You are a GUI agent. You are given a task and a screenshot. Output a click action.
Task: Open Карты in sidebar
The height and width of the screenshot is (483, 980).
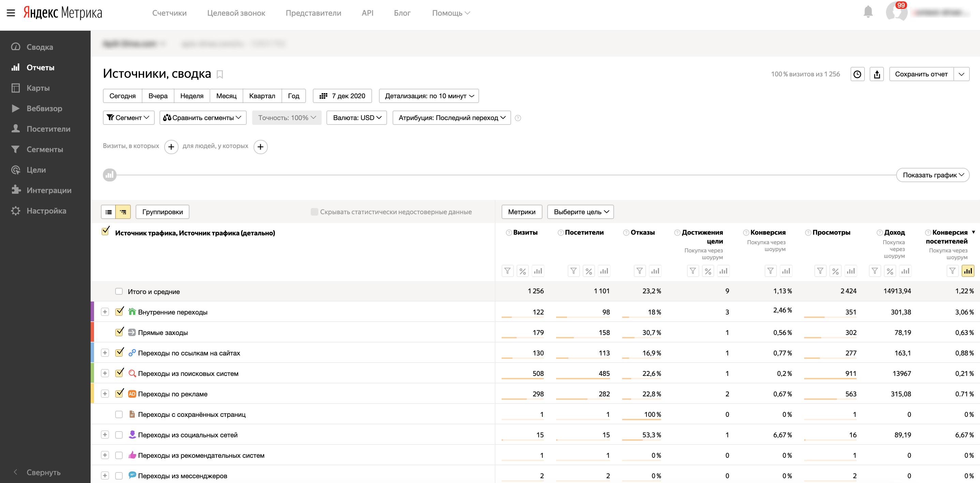pyautogui.click(x=38, y=88)
